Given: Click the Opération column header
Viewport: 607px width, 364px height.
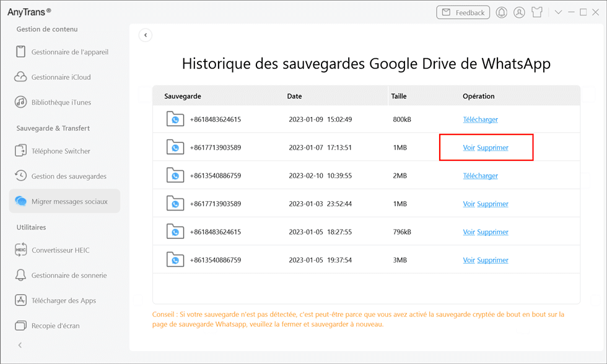Looking at the screenshot, I should tap(478, 97).
